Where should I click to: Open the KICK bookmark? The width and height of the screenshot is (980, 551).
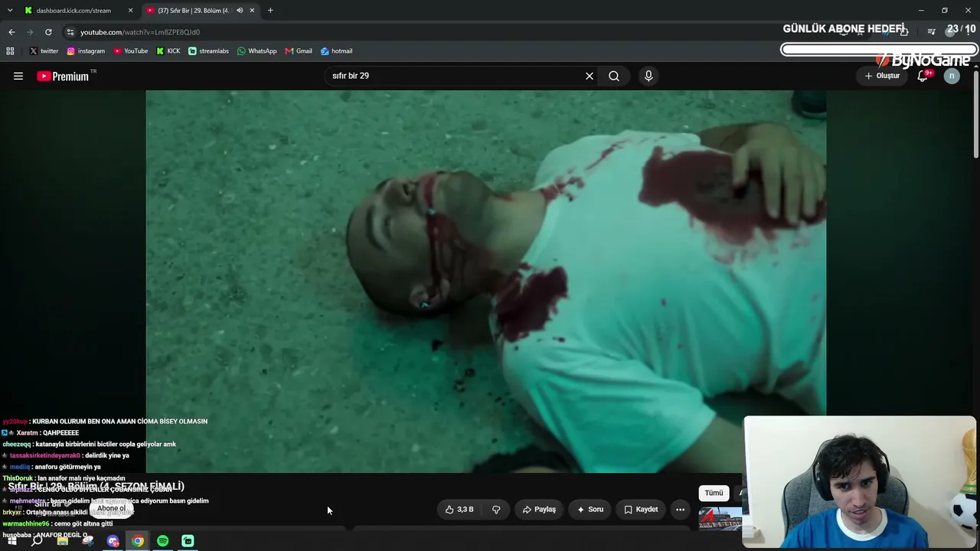point(168,51)
